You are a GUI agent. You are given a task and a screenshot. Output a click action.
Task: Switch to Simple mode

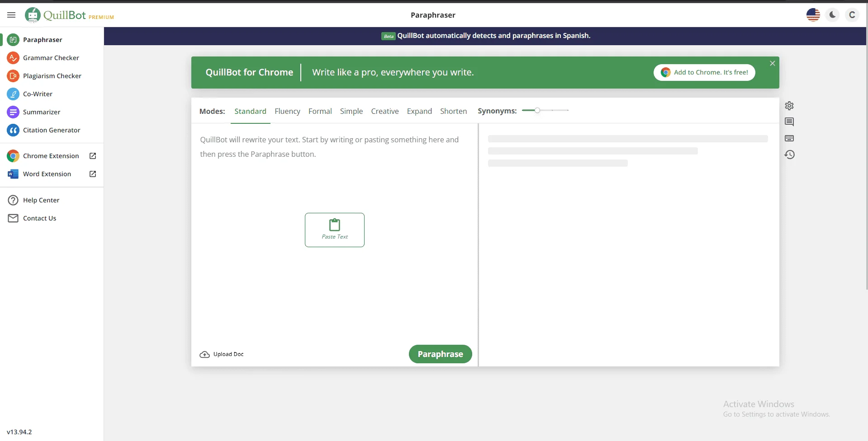coord(351,111)
